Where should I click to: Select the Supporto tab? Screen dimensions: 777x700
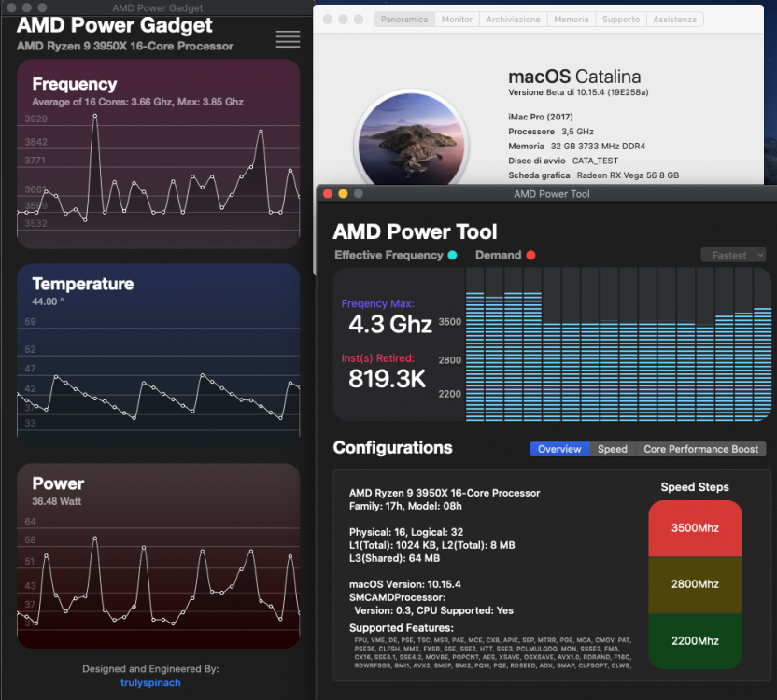click(621, 20)
